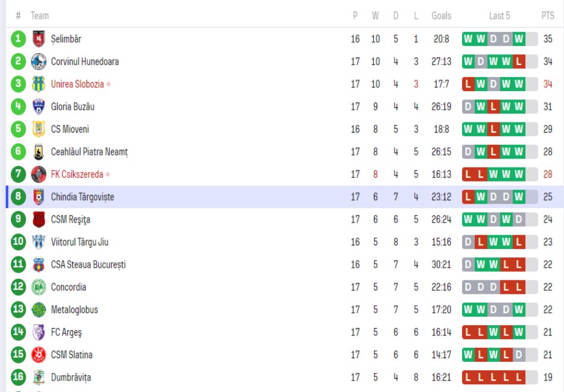Open the FC Argeș team link

click(x=66, y=332)
